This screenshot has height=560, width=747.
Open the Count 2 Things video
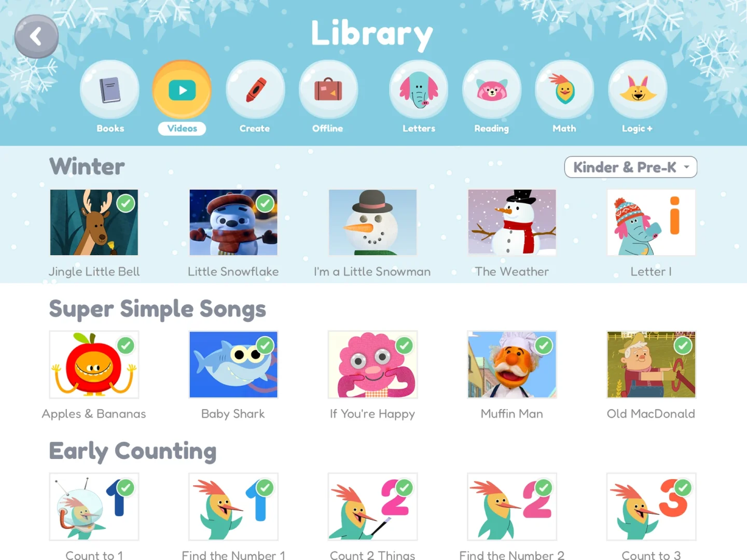tap(372, 507)
